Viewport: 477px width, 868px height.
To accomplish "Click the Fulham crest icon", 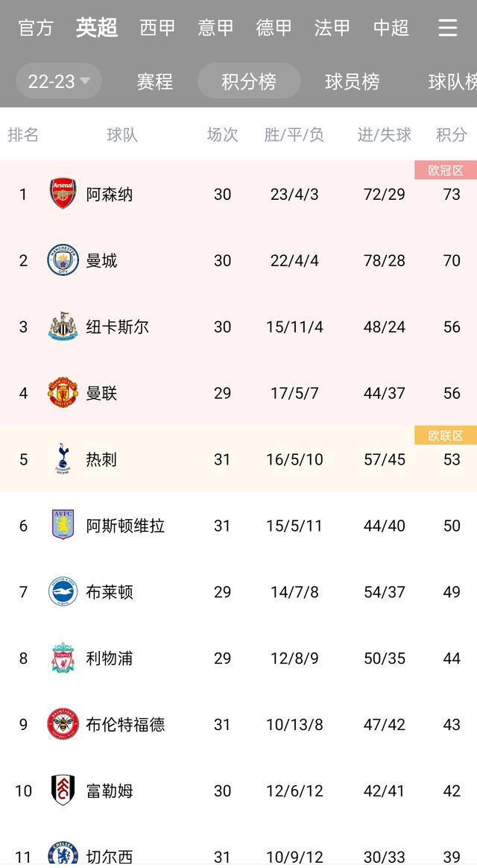I will point(63,790).
